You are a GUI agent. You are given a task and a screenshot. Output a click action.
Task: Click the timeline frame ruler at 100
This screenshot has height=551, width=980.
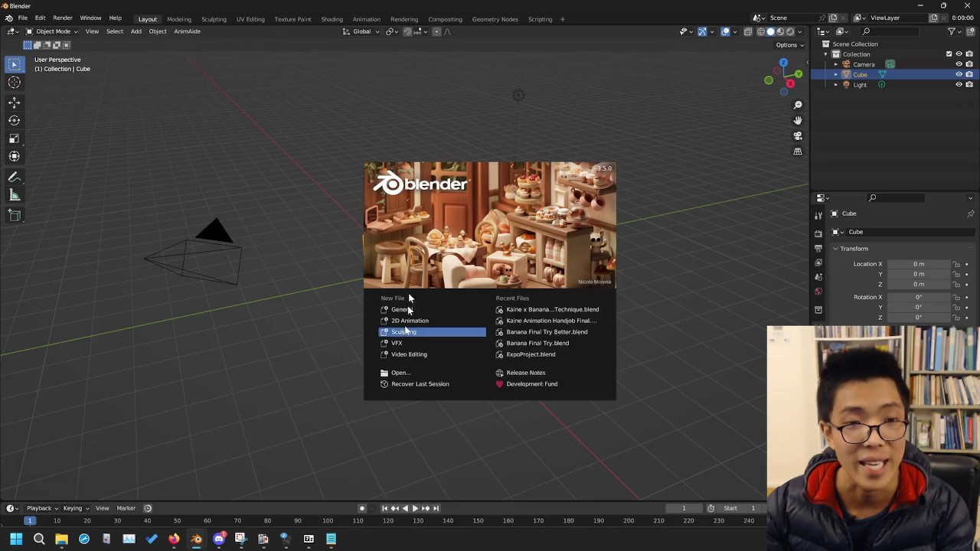(x=328, y=521)
